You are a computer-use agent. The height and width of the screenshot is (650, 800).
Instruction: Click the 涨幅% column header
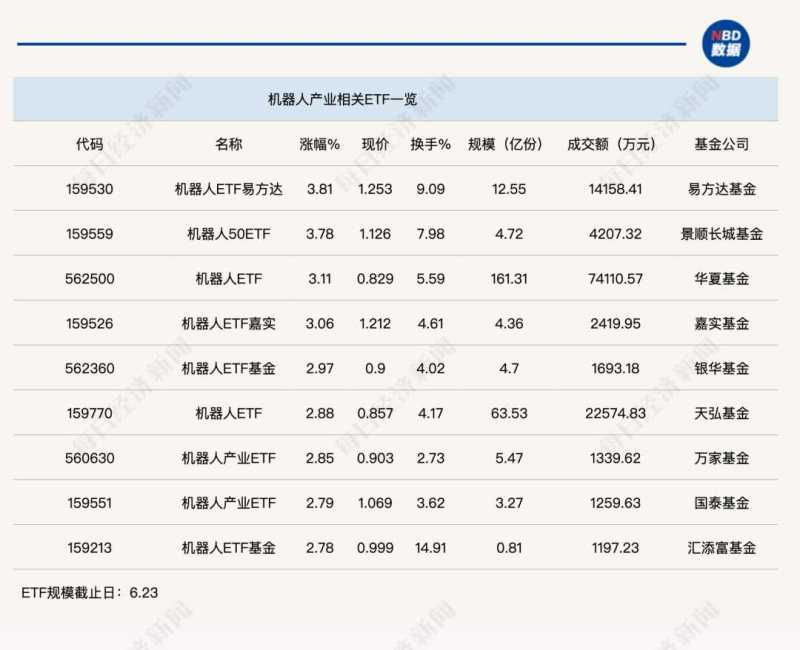320,144
